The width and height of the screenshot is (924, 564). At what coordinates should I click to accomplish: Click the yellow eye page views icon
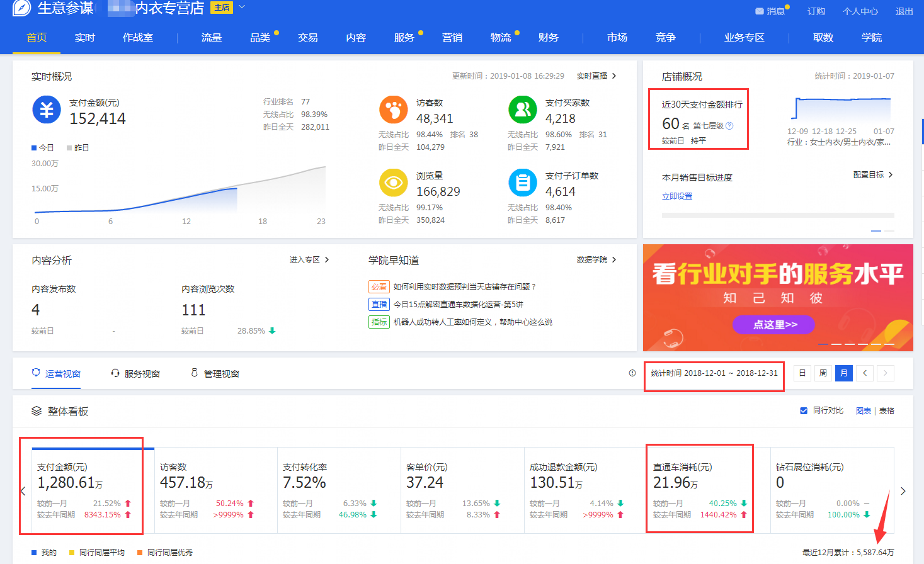(x=393, y=183)
